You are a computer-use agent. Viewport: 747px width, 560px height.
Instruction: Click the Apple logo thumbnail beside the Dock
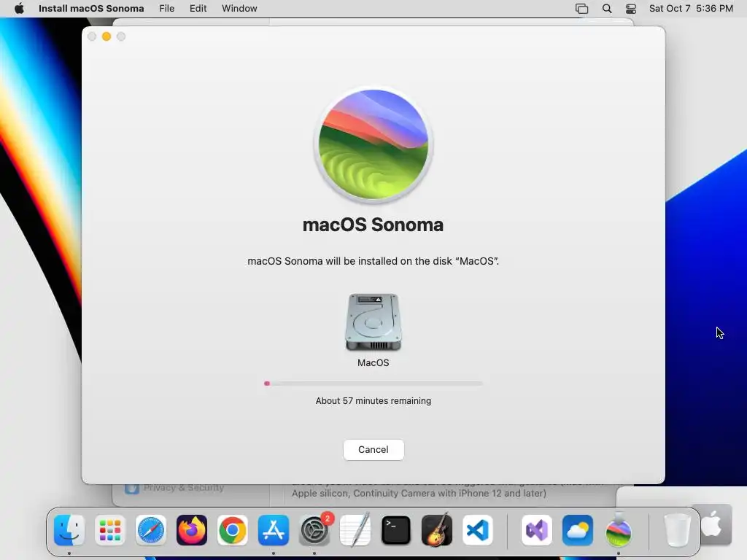(x=712, y=524)
